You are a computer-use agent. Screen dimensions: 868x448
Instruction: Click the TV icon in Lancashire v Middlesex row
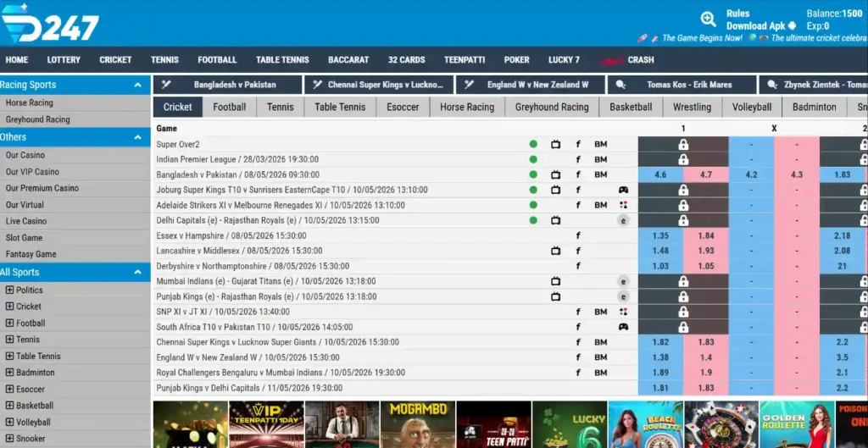click(x=556, y=252)
